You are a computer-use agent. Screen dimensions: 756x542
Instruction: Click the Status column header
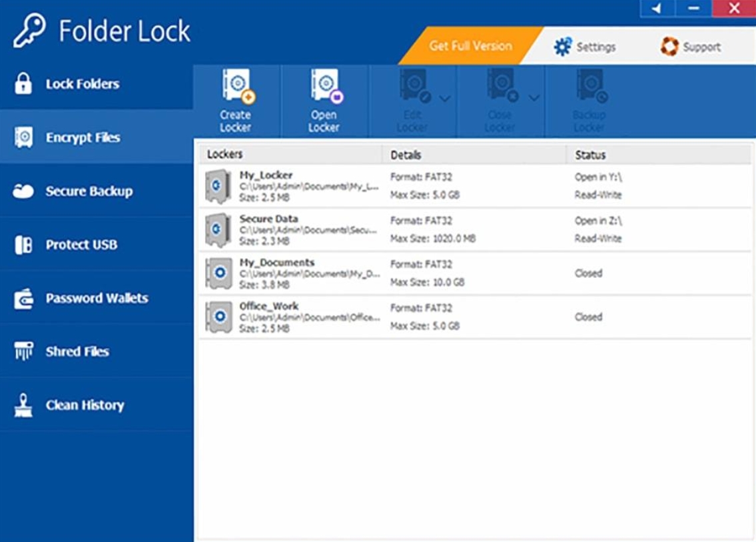pos(659,155)
